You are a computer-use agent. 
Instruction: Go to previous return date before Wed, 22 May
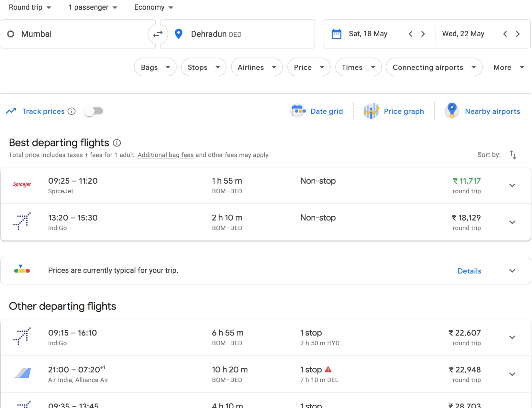505,34
